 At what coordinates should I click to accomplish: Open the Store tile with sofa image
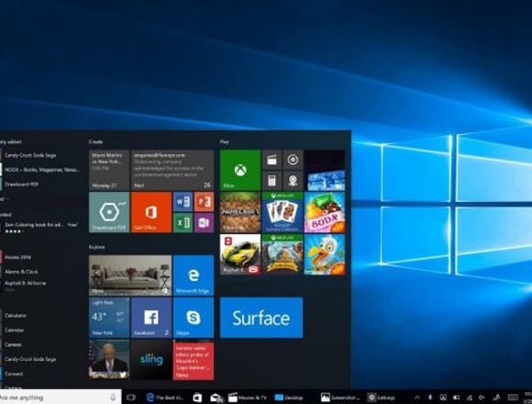point(130,275)
